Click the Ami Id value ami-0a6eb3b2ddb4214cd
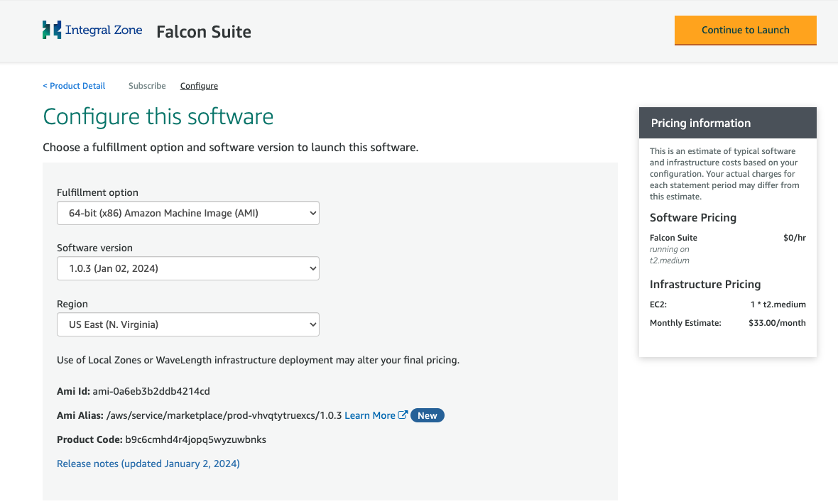The width and height of the screenshot is (838, 504). [151, 391]
